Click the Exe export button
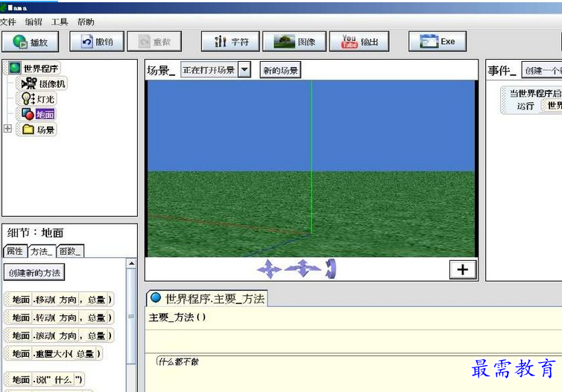 tap(438, 42)
